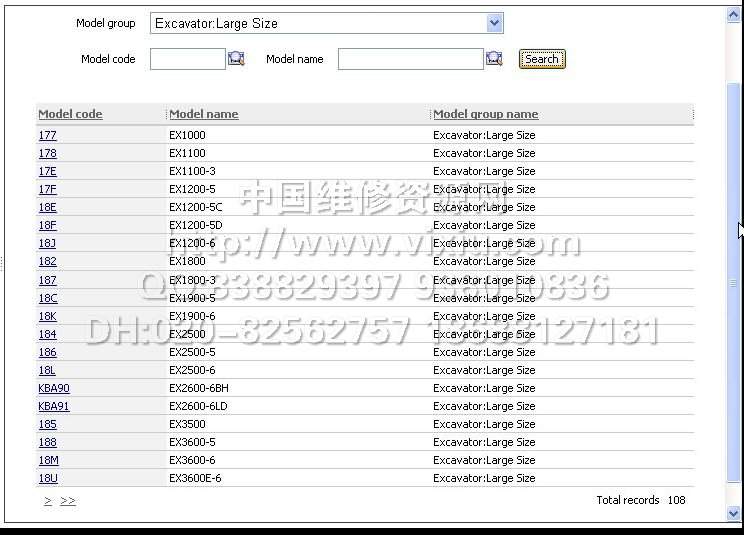Open the Model group dropdown
Viewport: 744px width, 535px height.
tap(494, 23)
